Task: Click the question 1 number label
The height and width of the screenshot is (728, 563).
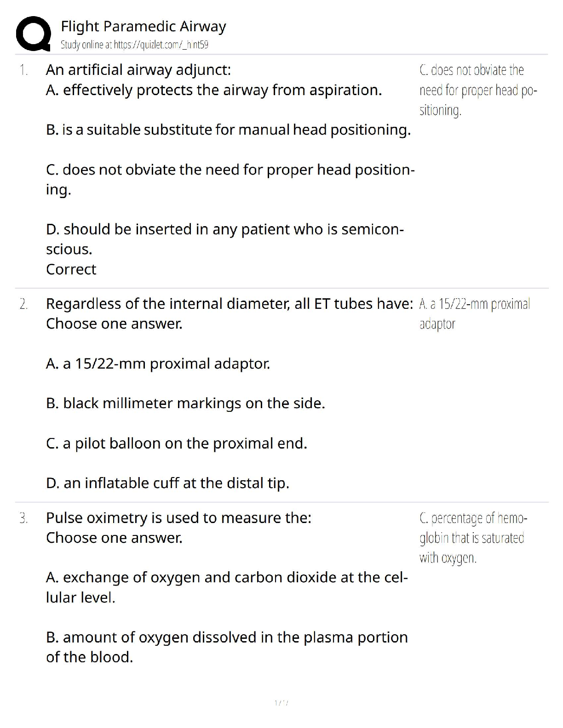Action: click(23, 70)
